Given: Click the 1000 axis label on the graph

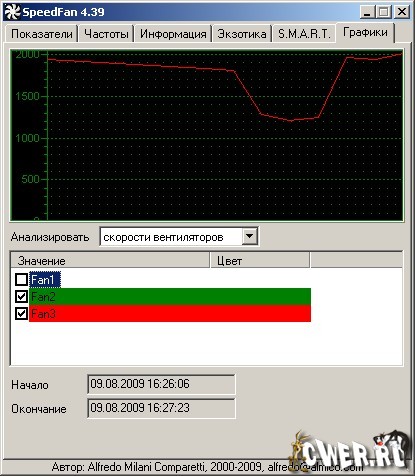Looking at the screenshot, I should coord(27,138).
